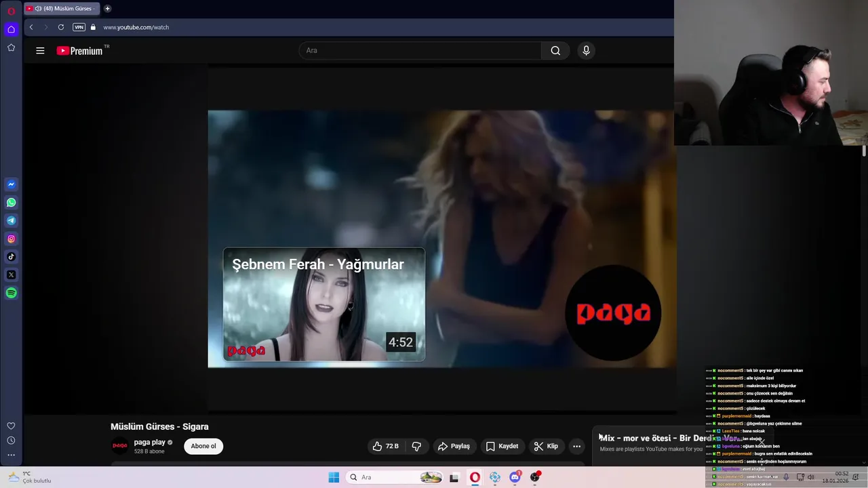The height and width of the screenshot is (488, 868).
Task: Open OBS Studio from the taskbar
Action: click(x=535, y=477)
